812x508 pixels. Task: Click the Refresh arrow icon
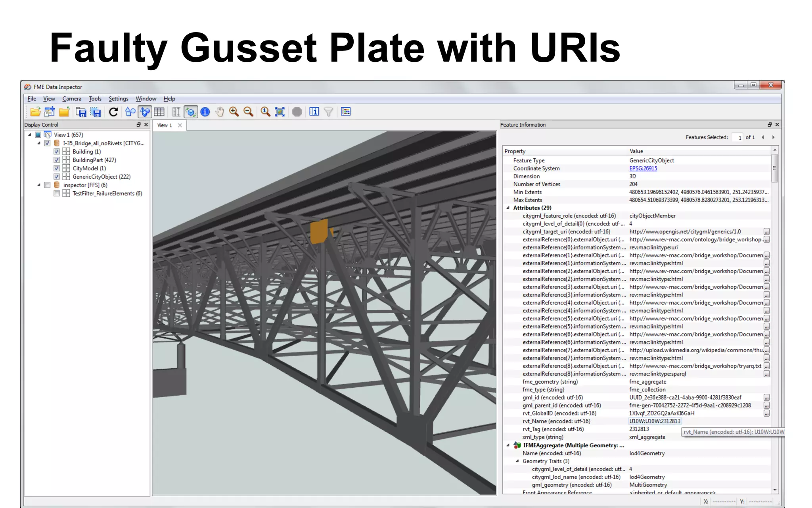[x=113, y=112]
